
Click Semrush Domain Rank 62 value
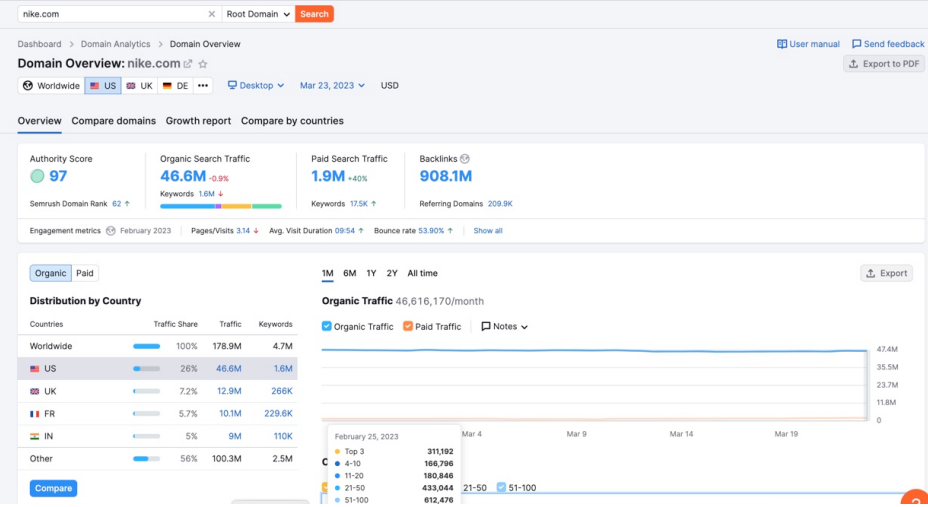pyautogui.click(x=116, y=204)
